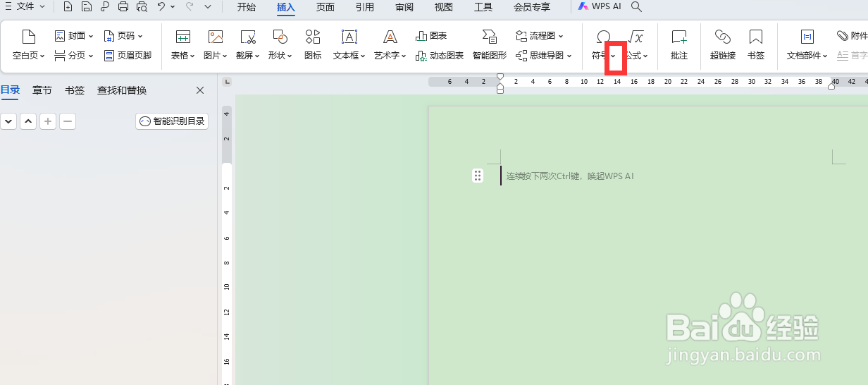The height and width of the screenshot is (385, 868).
Task: Insert an attachment with 附件
Action: [x=852, y=35]
